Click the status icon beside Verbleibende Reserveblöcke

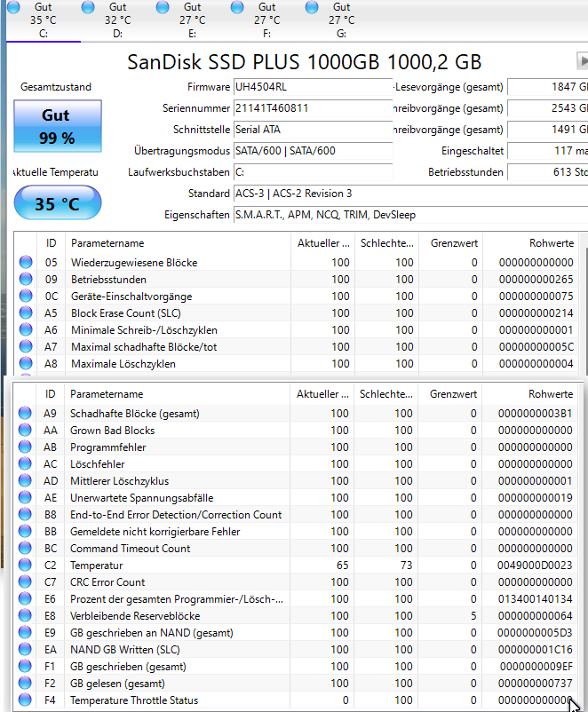click(25, 615)
